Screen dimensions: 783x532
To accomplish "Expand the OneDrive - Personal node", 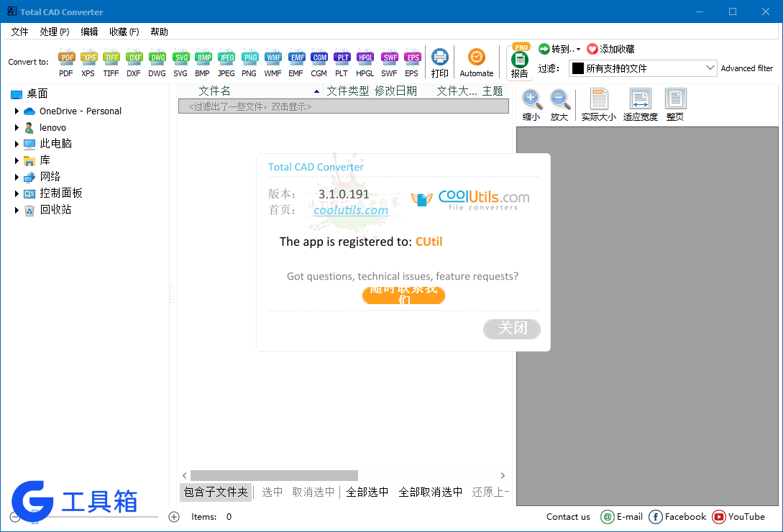I will click(17, 111).
